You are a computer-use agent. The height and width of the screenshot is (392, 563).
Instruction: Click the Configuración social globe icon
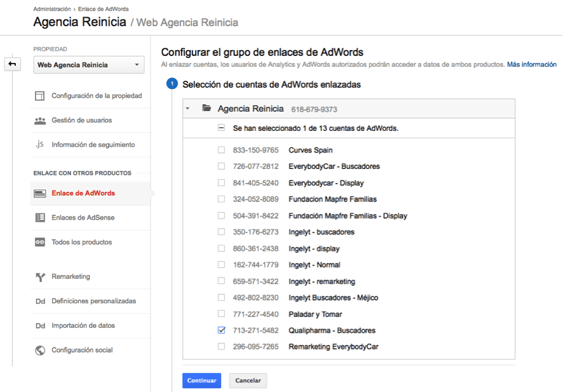tap(40, 350)
